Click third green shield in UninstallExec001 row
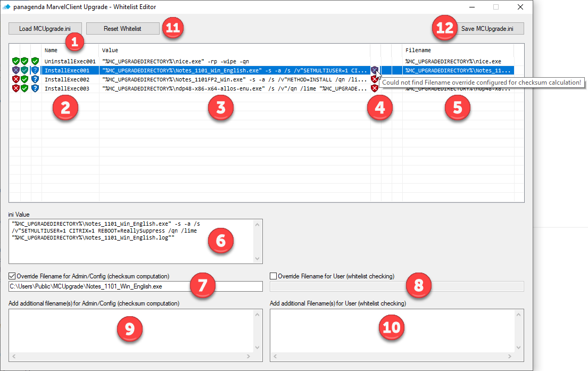Screen dimensions: 588x371 35,62
